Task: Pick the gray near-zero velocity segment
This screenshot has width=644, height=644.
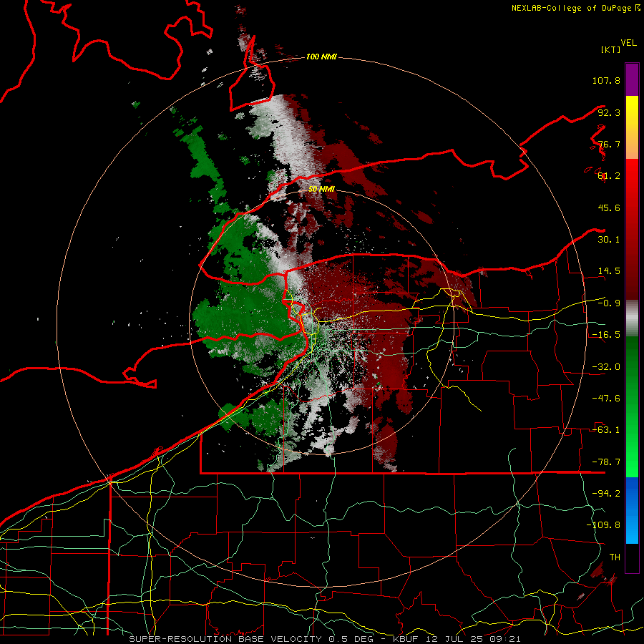Action: pos(632,318)
